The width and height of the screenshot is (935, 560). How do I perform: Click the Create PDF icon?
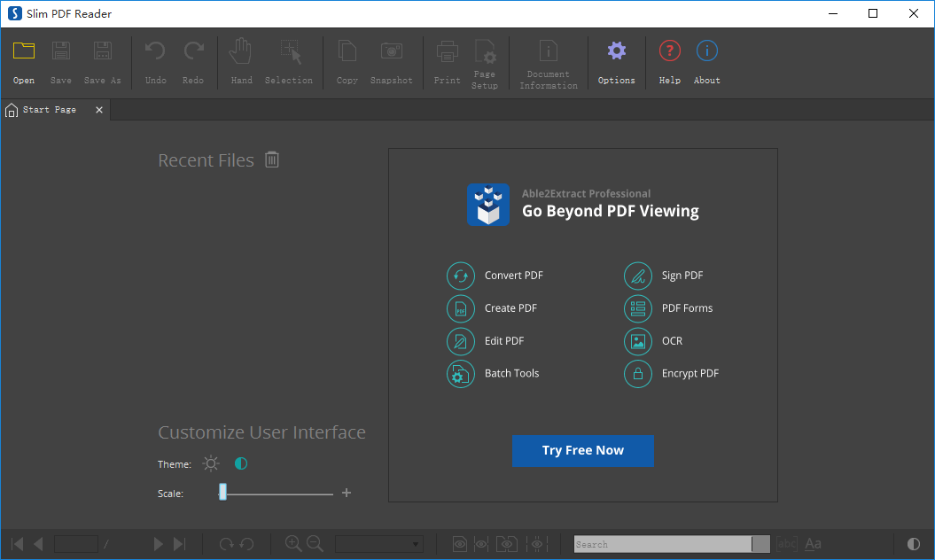tap(460, 308)
